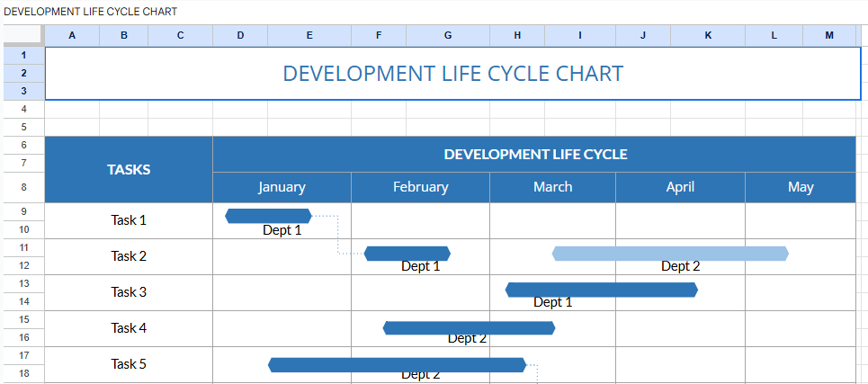Select column A header
Viewport: 868px width, 384px height.
[72, 35]
